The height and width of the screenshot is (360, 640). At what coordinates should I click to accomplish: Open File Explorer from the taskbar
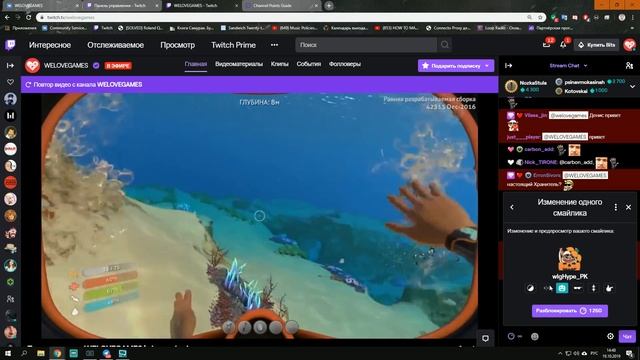[x=40, y=353]
